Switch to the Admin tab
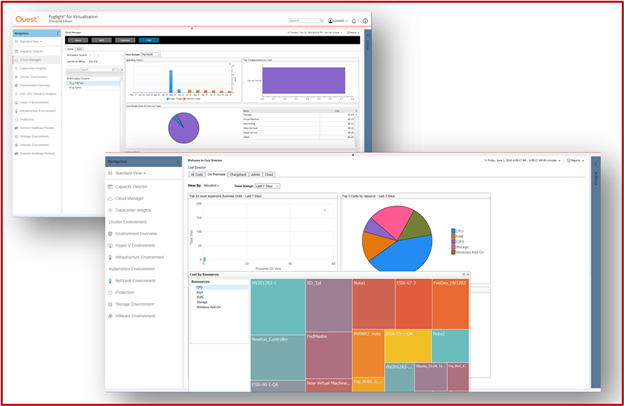 pos(255,175)
